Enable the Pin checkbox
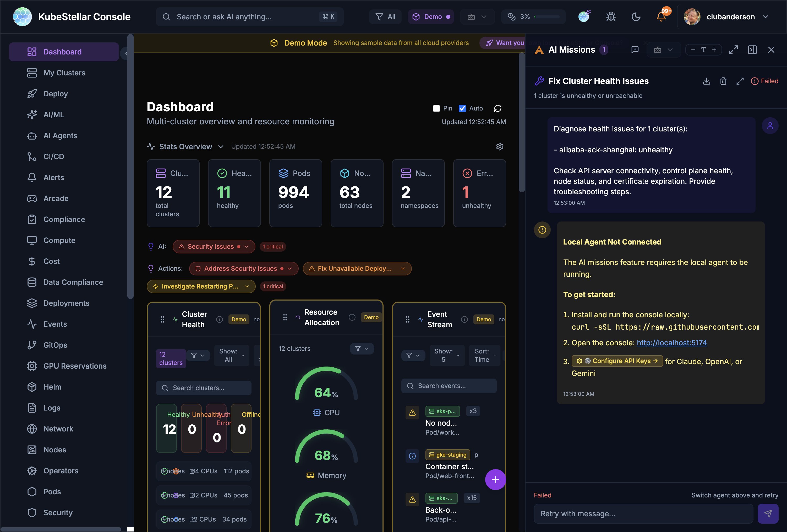The width and height of the screenshot is (787, 532). (436, 108)
